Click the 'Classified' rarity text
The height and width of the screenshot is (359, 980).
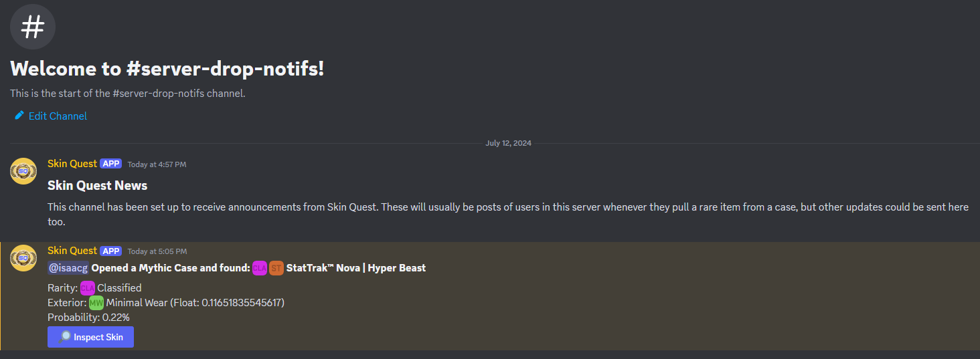click(x=120, y=288)
